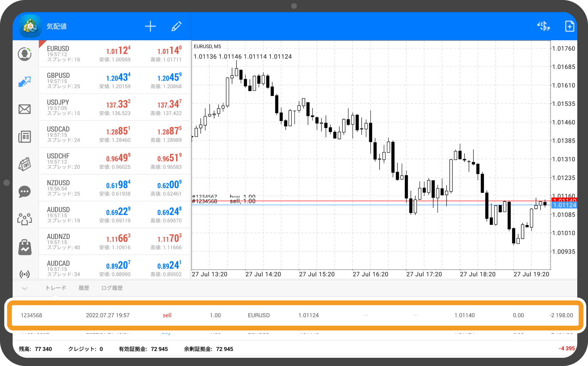The image size is (588, 366).
Task: Open the new order document icon
Action: pyautogui.click(x=569, y=26)
